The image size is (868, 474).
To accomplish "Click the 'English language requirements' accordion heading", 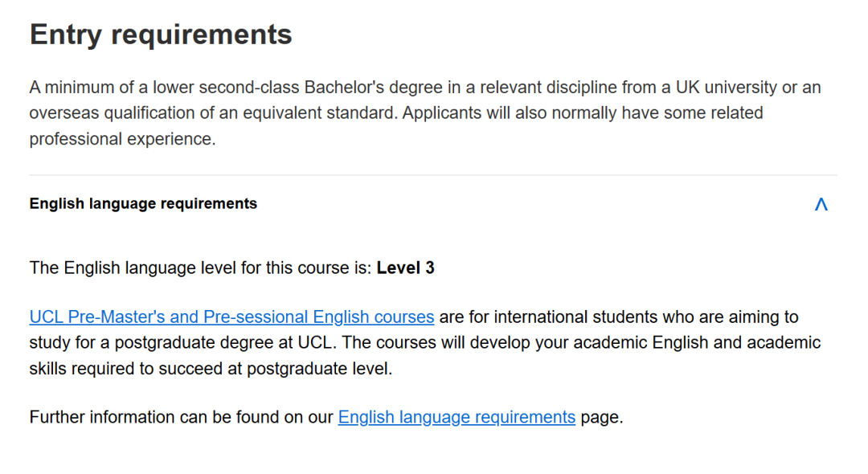I will point(143,204).
